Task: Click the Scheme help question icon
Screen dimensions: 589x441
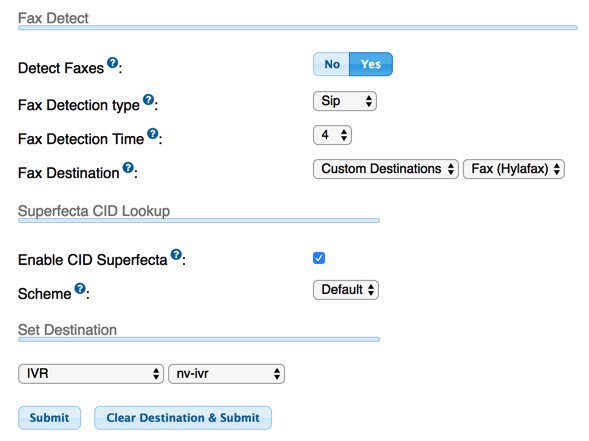Action: [80, 288]
